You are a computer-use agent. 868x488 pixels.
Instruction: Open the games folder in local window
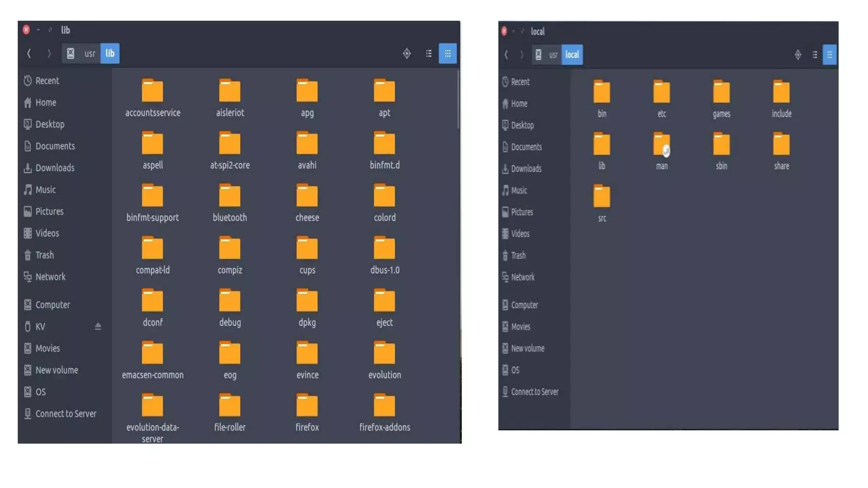[x=721, y=92]
